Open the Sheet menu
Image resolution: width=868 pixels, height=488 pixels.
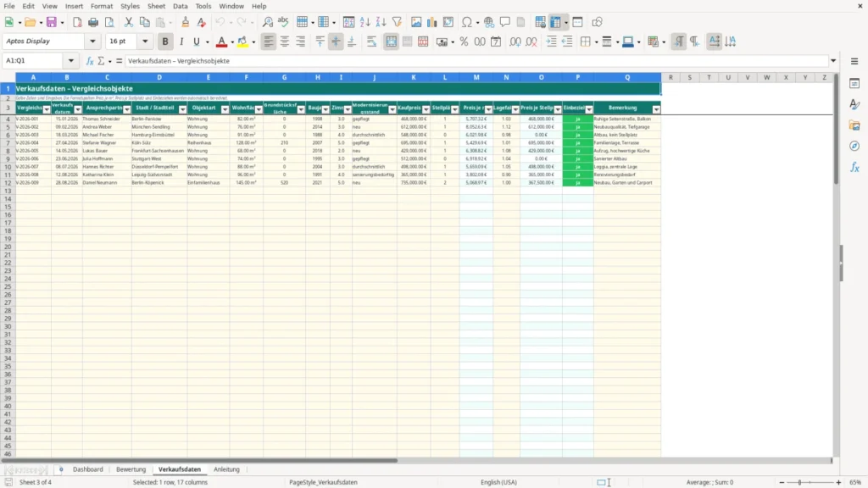(156, 6)
